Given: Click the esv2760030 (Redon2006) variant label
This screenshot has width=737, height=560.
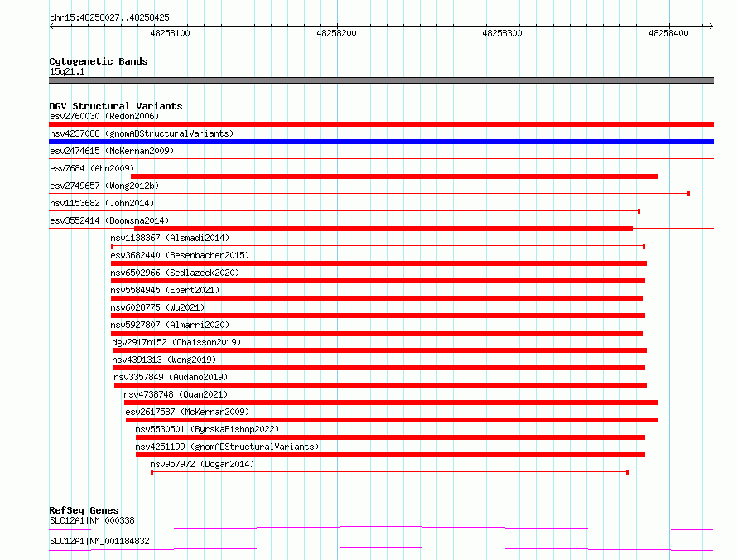Looking at the screenshot, I should click(x=104, y=116).
